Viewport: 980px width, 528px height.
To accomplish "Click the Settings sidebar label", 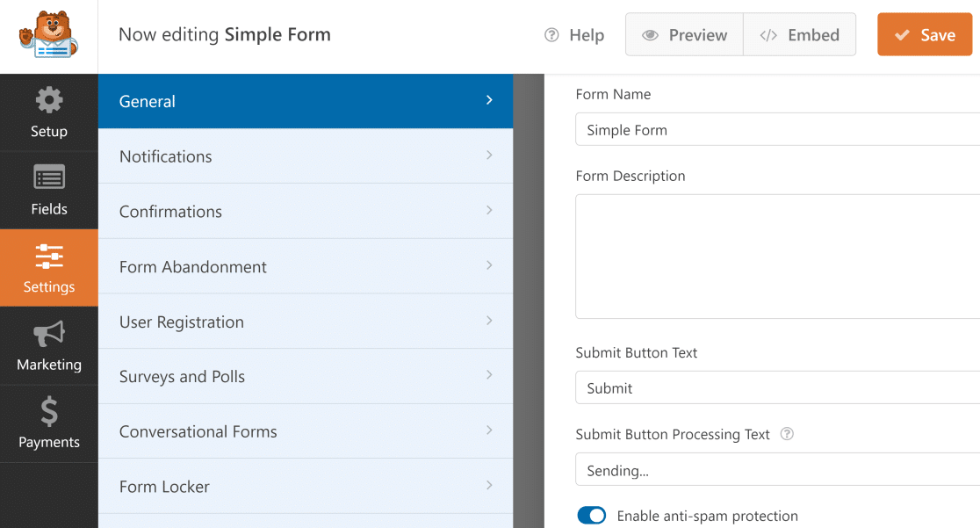I will tap(49, 287).
